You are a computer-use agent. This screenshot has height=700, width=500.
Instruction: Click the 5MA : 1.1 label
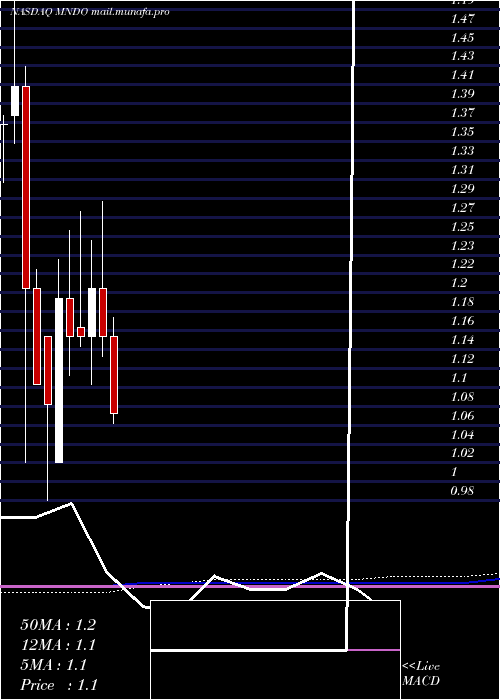54,665
